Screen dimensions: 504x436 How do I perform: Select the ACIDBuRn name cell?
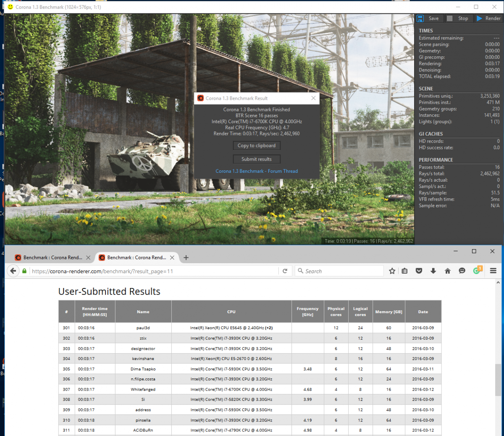(143, 431)
